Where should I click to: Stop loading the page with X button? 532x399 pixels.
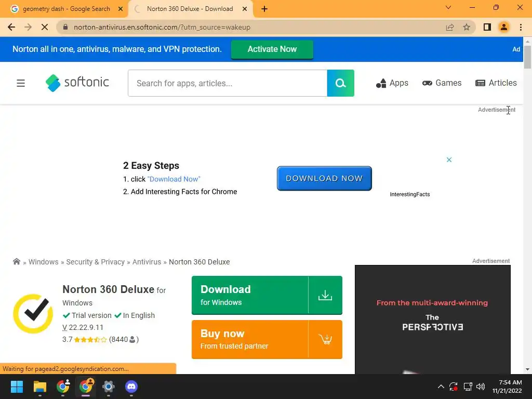pyautogui.click(x=45, y=27)
